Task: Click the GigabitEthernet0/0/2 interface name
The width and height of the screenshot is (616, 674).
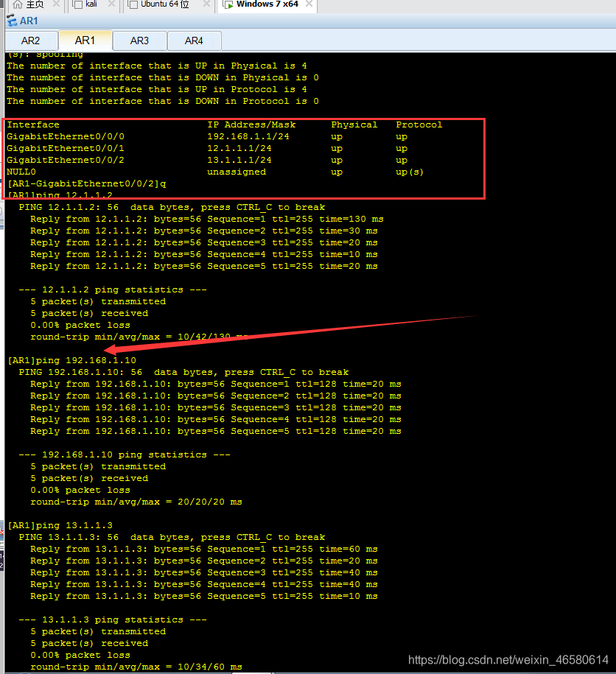Action: (66, 160)
